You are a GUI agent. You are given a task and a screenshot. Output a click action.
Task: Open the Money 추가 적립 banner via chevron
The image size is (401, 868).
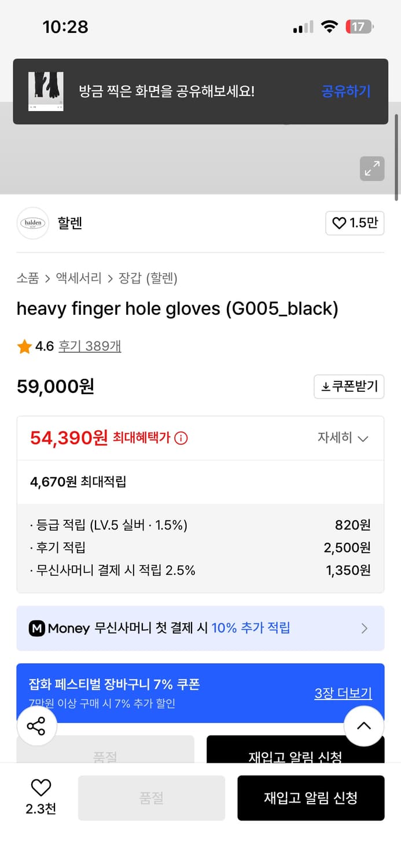pyautogui.click(x=365, y=628)
